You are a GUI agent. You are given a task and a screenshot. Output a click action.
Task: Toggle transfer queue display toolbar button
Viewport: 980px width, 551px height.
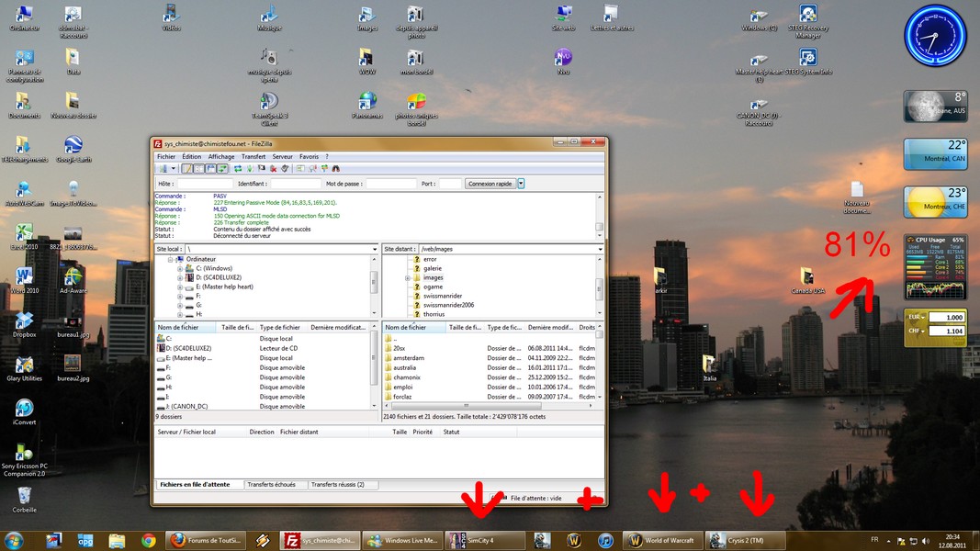(x=222, y=169)
